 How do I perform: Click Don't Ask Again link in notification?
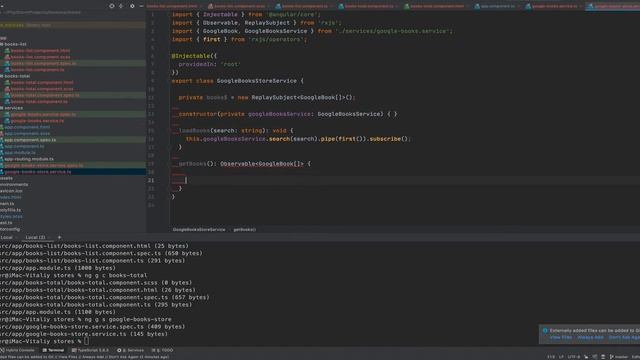[x=624, y=338]
